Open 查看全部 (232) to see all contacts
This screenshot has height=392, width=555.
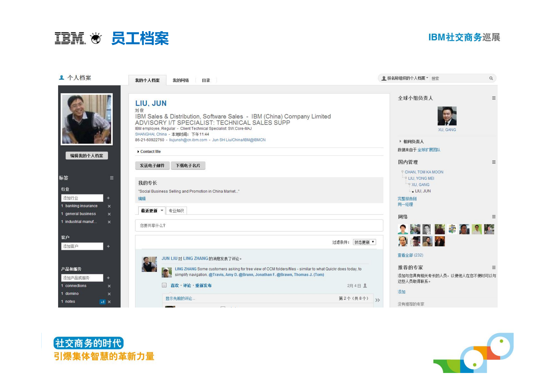[x=410, y=255]
